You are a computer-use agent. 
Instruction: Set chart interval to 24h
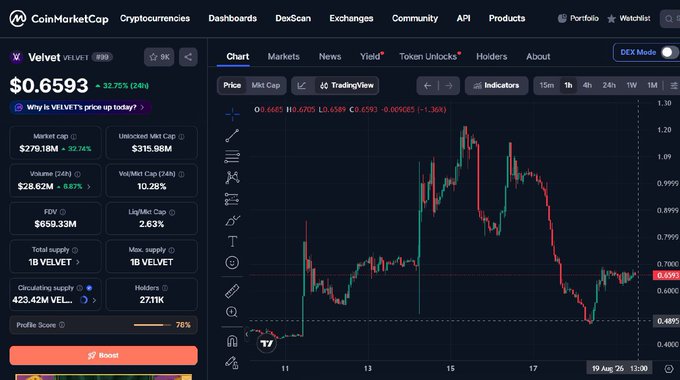pyautogui.click(x=609, y=85)
